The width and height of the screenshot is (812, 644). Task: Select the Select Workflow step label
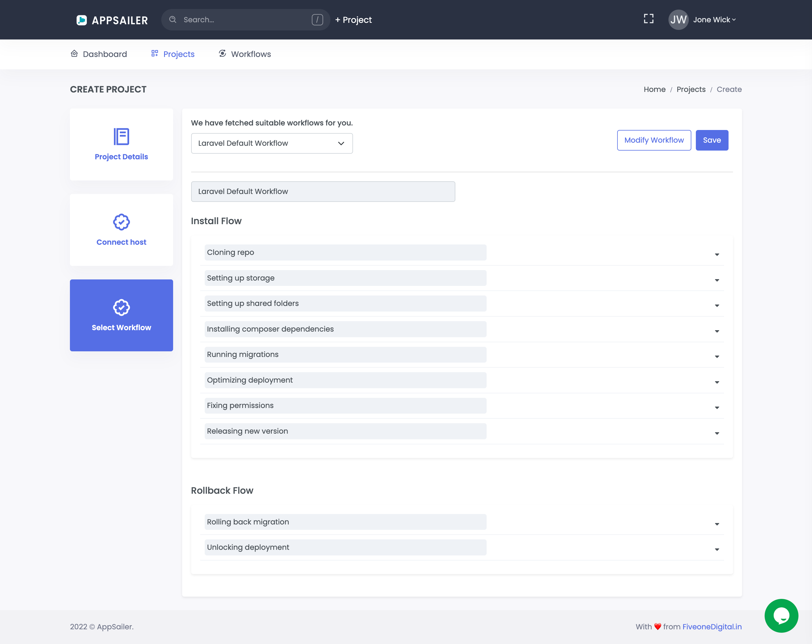121,328
